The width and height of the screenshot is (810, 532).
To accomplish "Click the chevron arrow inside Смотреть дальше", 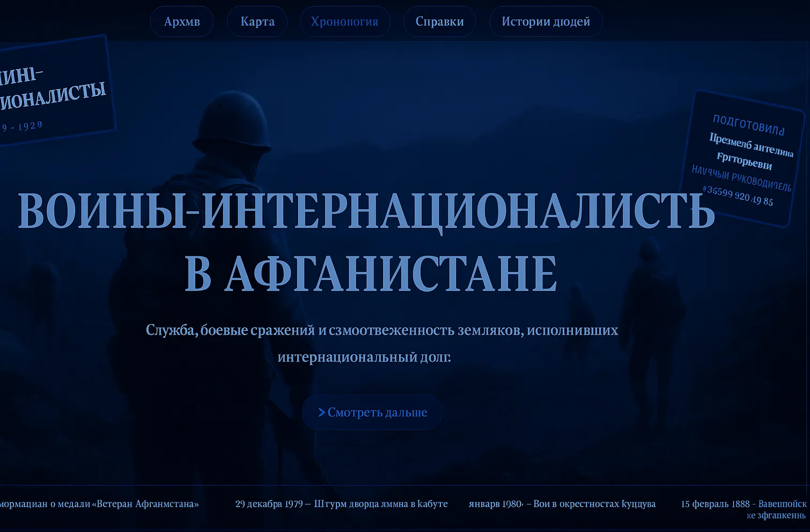I will [x=321, y=412].
